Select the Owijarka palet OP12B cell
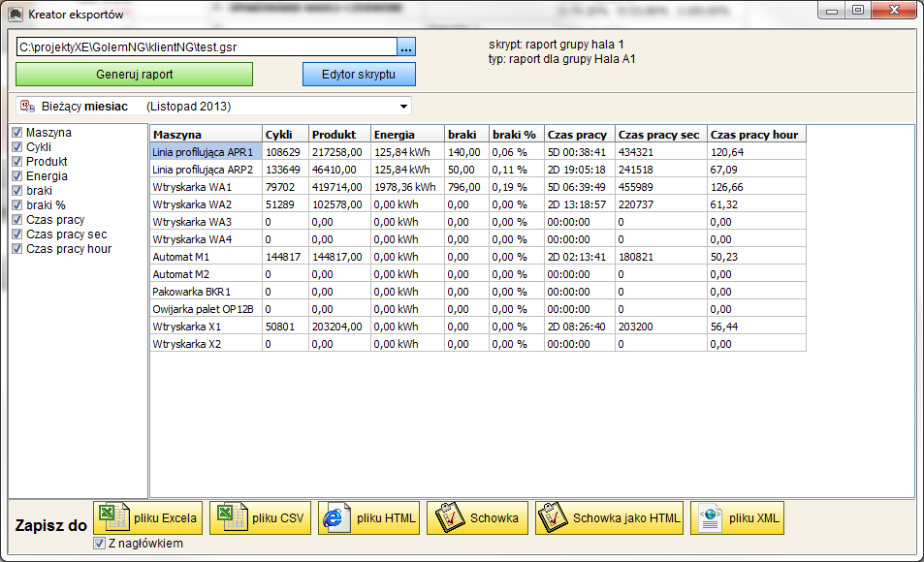This screenshot has height=562, width=924. (x=206, y=309)
